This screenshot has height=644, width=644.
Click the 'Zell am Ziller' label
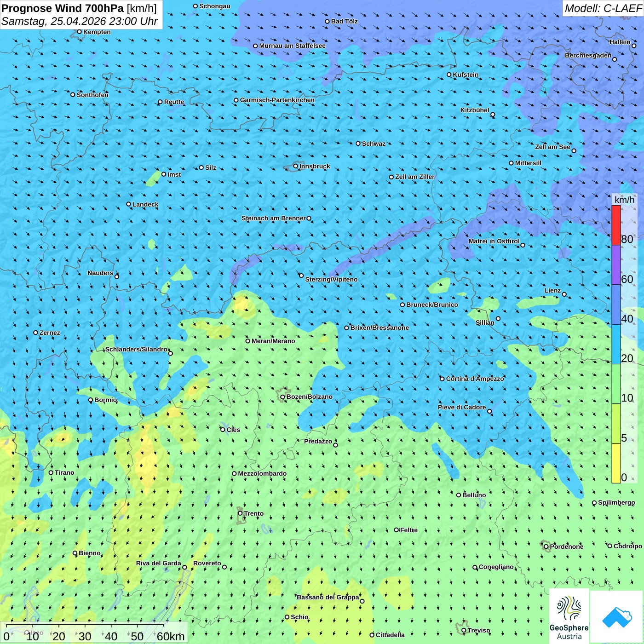[x=415, y=177]
